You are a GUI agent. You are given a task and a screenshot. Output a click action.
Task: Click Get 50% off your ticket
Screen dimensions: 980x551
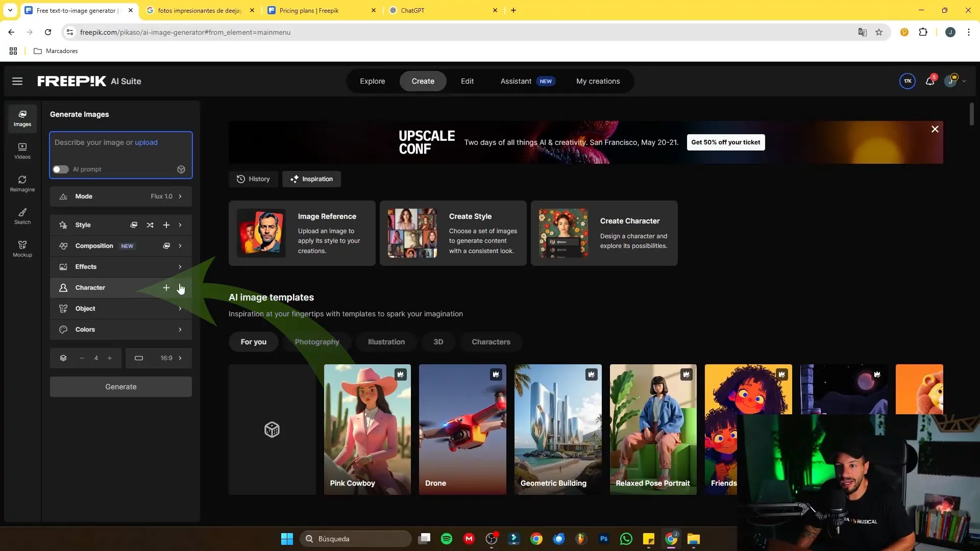(726, 142)
